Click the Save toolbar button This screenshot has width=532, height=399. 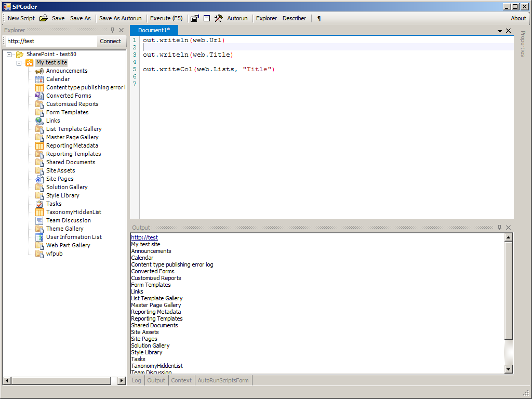(x=58, y=18)
